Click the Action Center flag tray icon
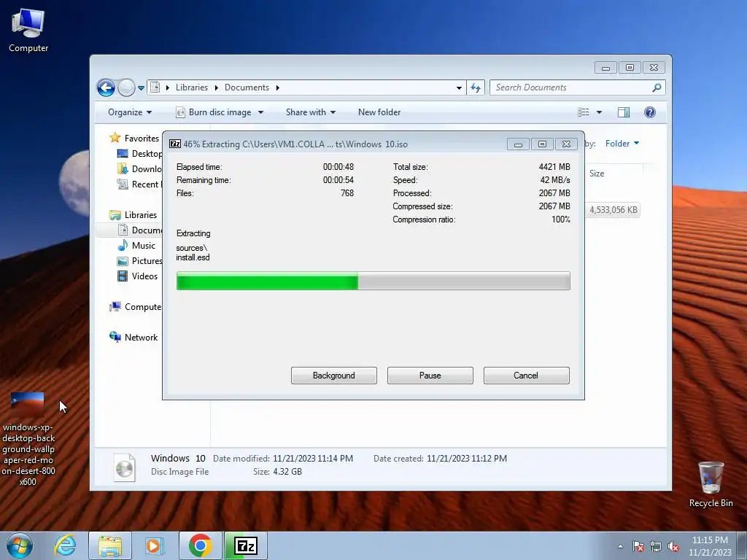Screen dimensions: 747x560 [x=638, y=546]
